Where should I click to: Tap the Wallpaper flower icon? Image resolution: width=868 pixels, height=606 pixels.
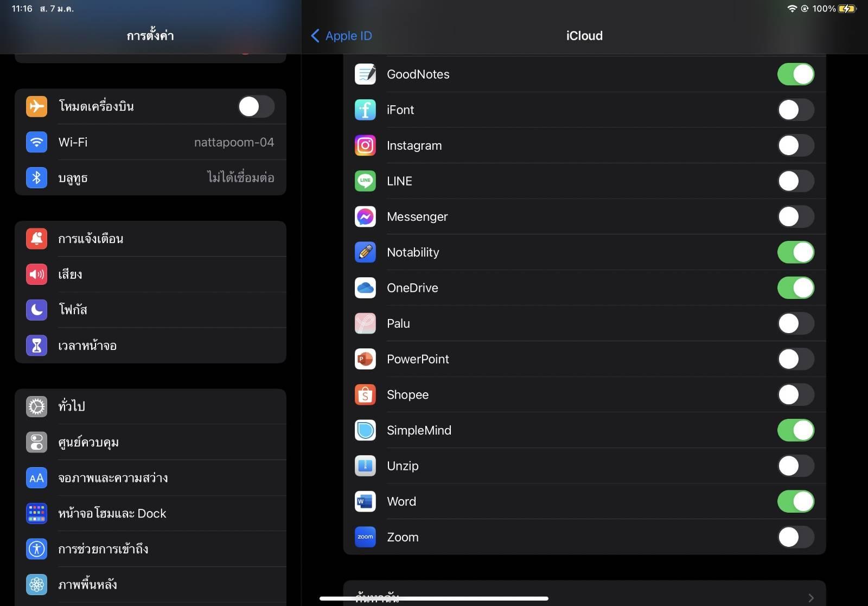pyautogui.click(x=37, y=585)
